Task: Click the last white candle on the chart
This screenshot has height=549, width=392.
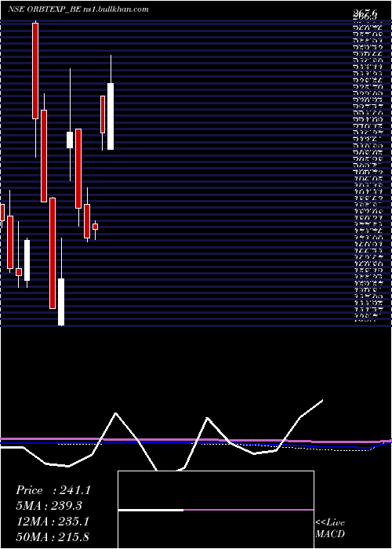Action: coord(111,116)
